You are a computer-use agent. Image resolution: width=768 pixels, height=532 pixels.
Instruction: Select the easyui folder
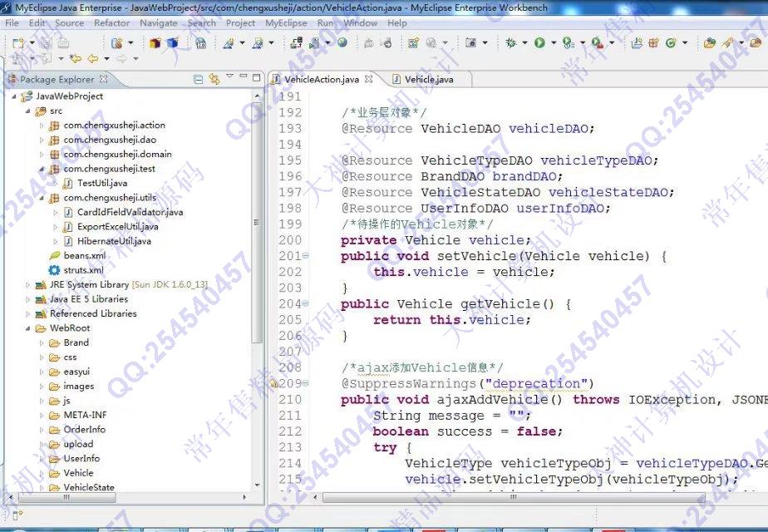76,372
